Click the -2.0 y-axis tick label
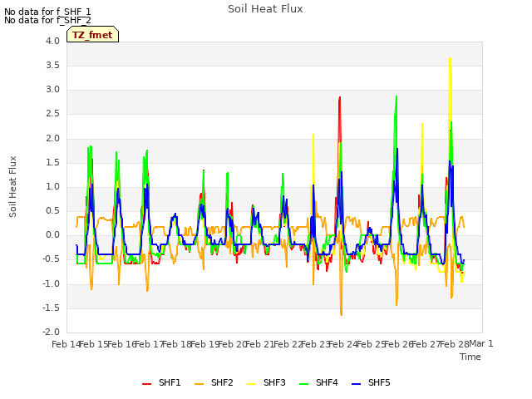The image size is (532, 399). pyautogui.click(x=51, y=332)
